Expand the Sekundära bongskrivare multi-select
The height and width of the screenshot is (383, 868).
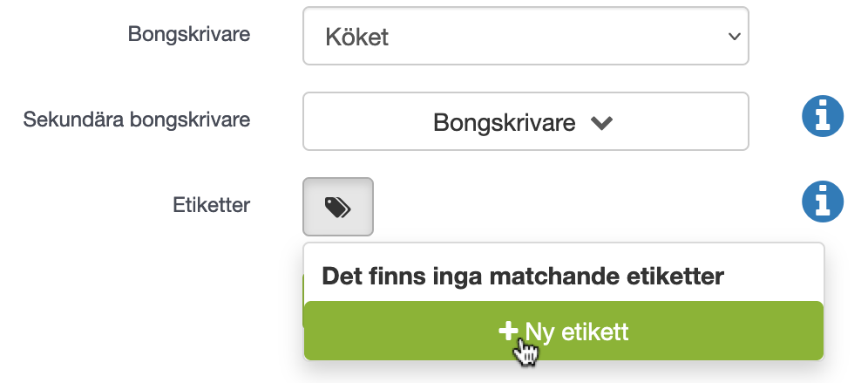(x=526, y=121)
